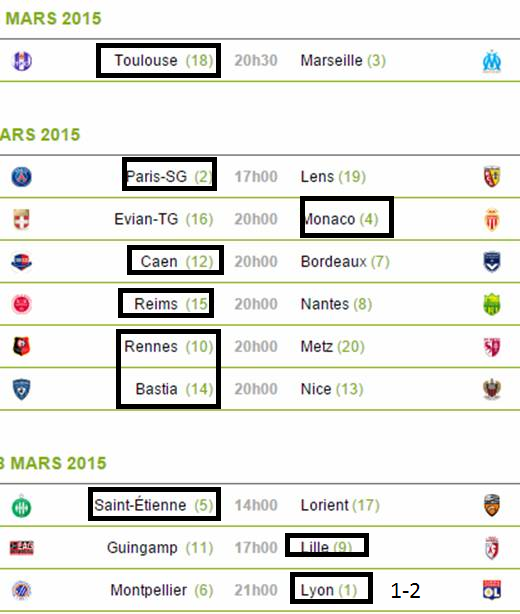The width and height of the screenshot is (520, 614).
Task: Select the Nantes yellow crest
Action: point(492,304)
